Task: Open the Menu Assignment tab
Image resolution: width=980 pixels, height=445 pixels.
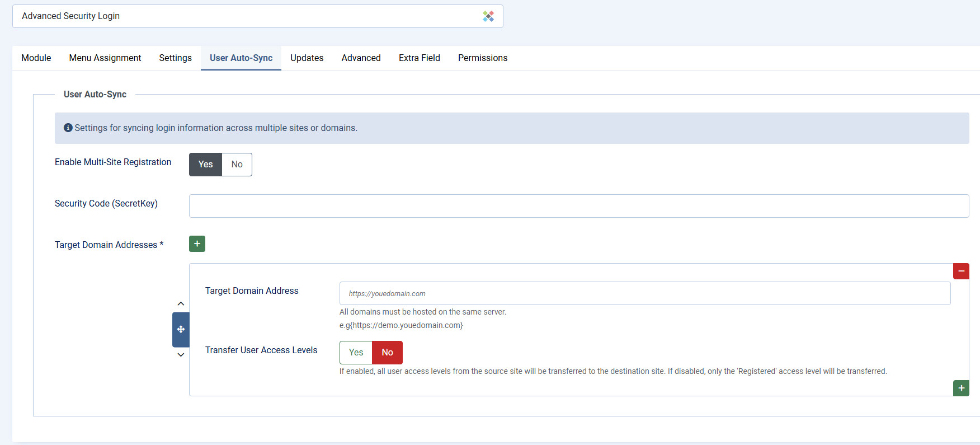Action: tap(105, 58)
